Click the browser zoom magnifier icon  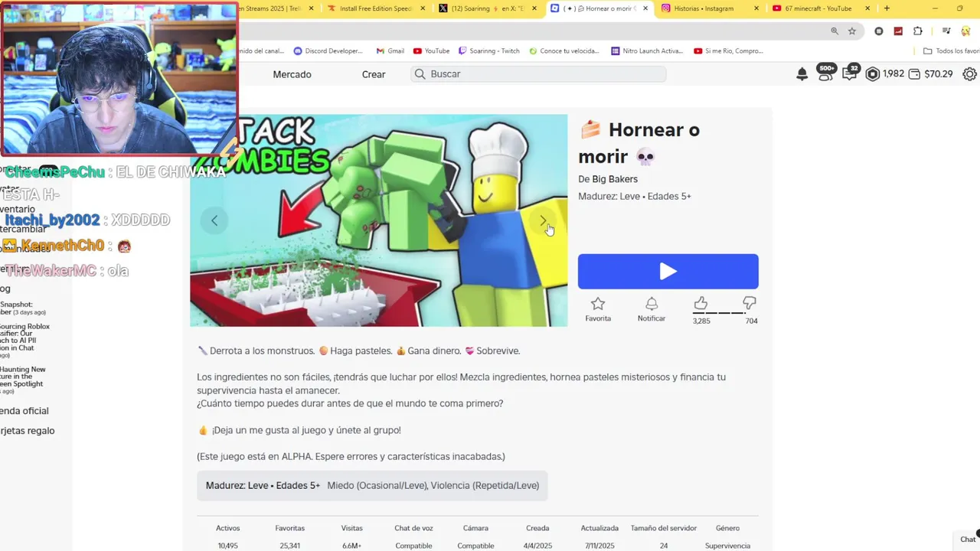(835, 31)
